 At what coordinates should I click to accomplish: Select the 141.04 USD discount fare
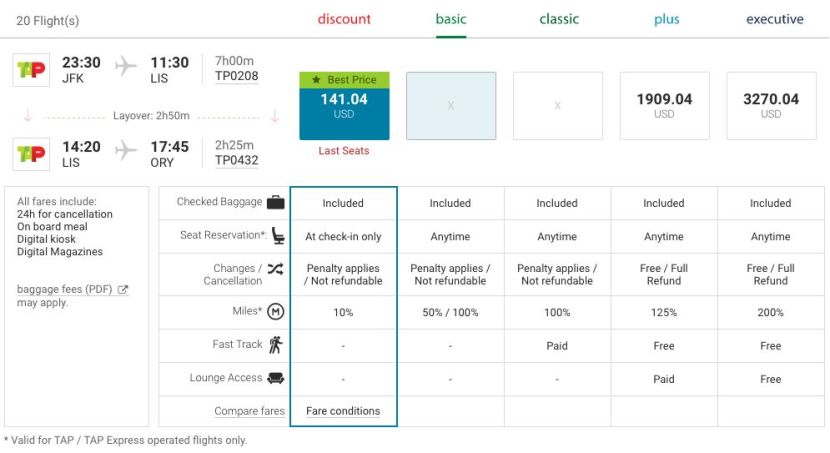[344, 106]
